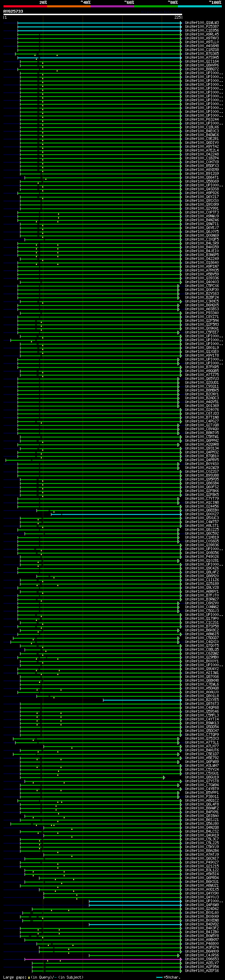The width and height of the screenshot is (225, 980).
Task: Select hit label UniRef100_P25387
Action: (202, 27)
